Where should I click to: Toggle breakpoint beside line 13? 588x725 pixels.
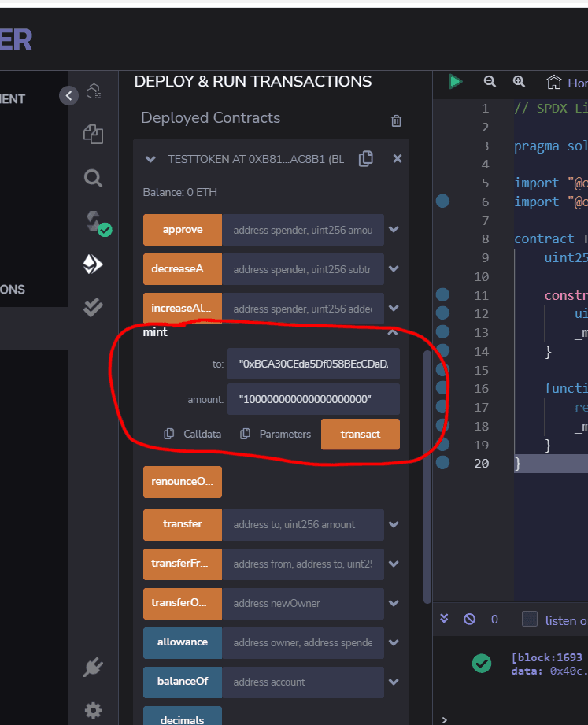point(443,331)
